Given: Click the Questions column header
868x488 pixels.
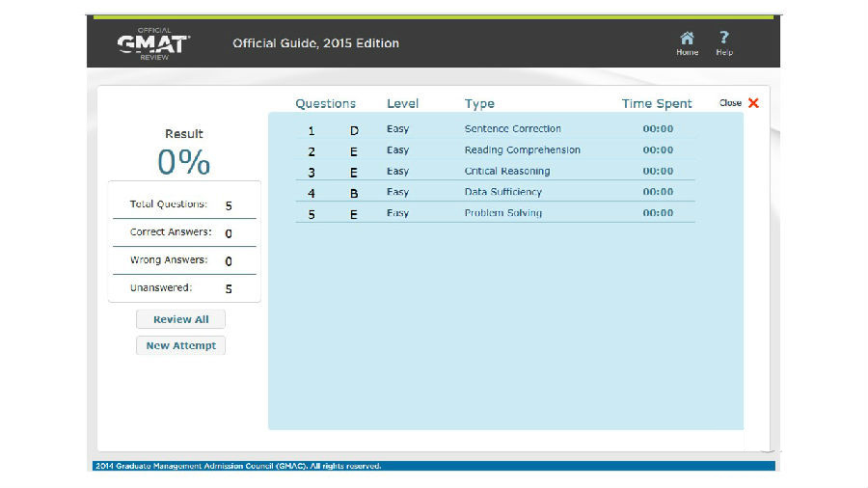Looking at the screenshot, I should [325, 104].
